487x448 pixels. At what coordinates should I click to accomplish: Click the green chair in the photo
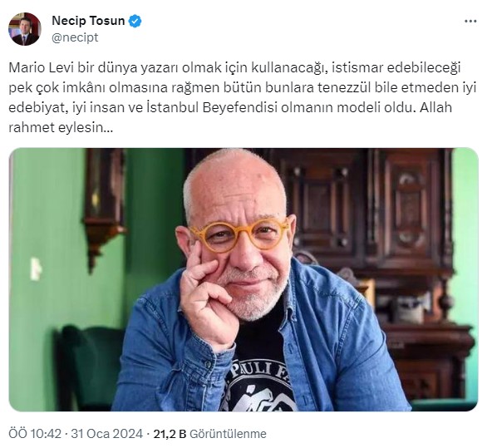(89, 367)
